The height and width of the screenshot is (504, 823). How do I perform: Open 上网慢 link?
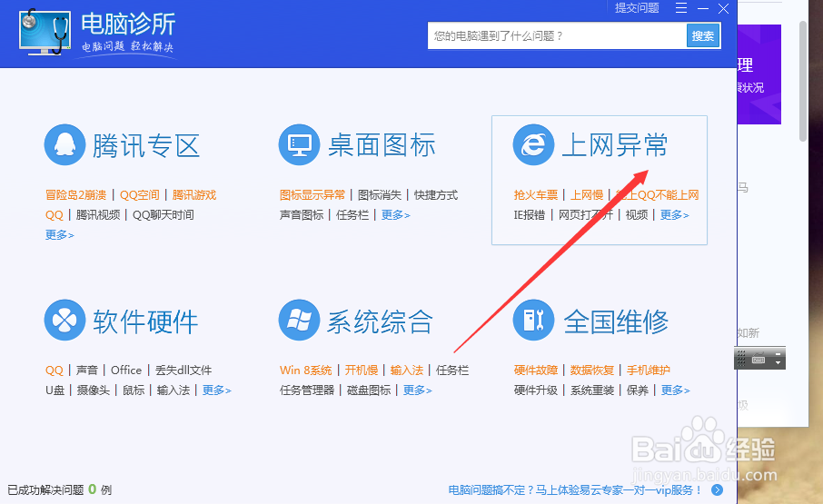[x=587, y=195]
